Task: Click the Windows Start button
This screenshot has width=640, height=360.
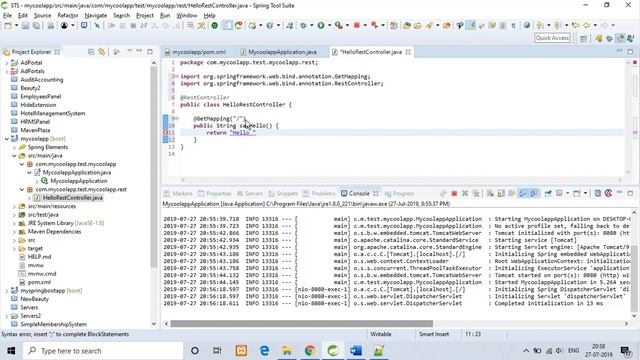Action: coord(11,351)
